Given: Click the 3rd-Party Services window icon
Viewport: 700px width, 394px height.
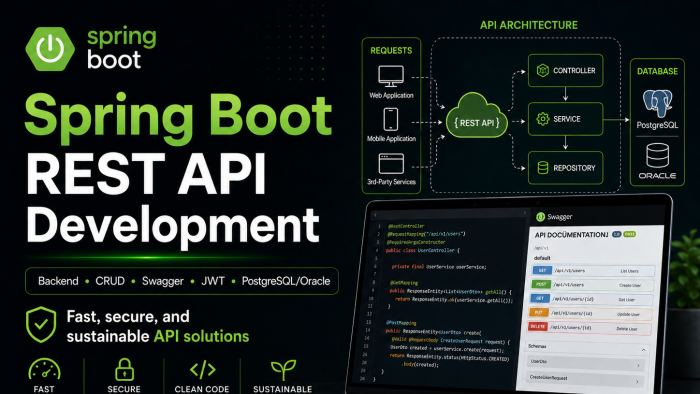Looking at the screenshot, I should point(391,163).
